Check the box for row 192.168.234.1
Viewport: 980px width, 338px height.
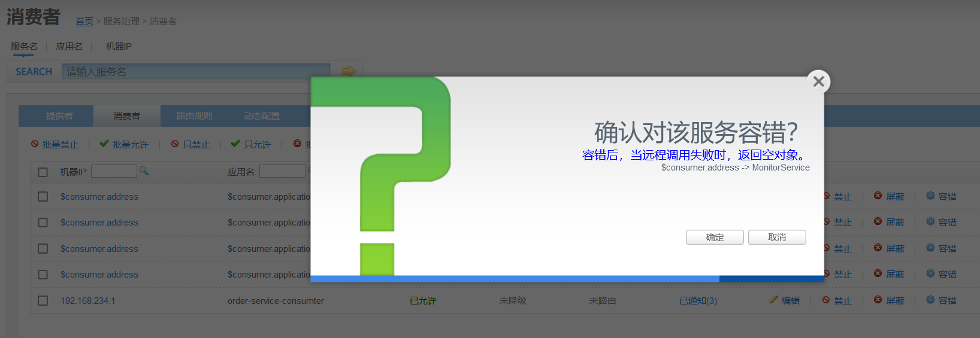pos(43,301)
